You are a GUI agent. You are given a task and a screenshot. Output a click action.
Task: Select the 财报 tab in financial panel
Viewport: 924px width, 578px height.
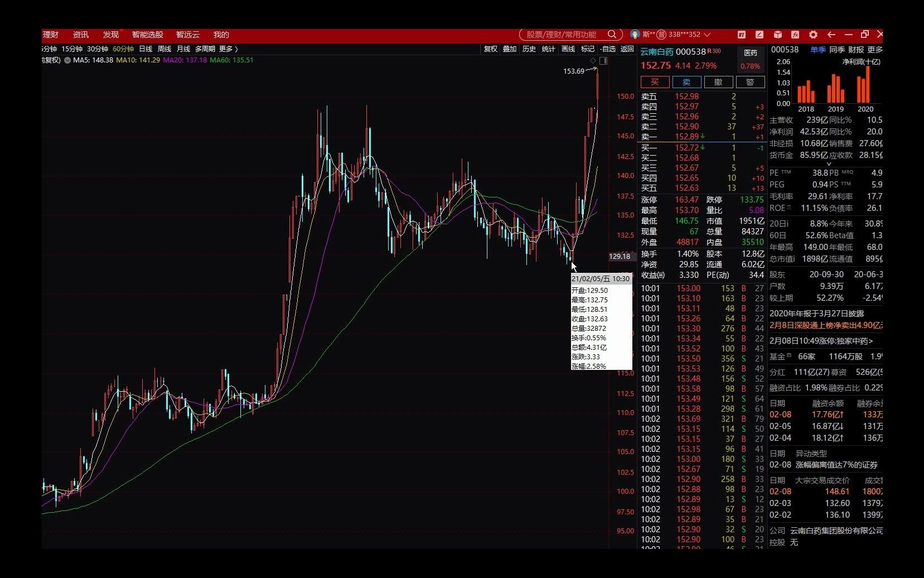(x=856, y=50)
